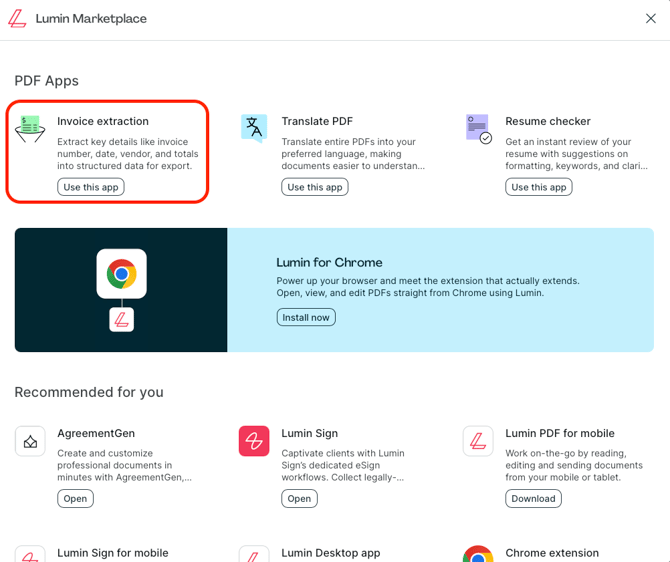The image size is (670, 562).
Task: Click the Lumin PDF for mobile description
Action: click(574, 465)
